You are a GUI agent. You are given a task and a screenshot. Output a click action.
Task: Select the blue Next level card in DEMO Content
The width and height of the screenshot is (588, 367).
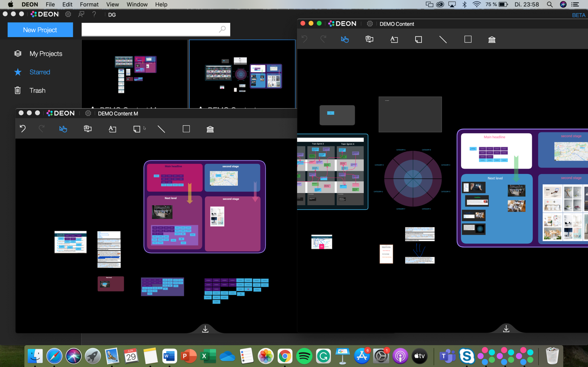click(497, 209)
